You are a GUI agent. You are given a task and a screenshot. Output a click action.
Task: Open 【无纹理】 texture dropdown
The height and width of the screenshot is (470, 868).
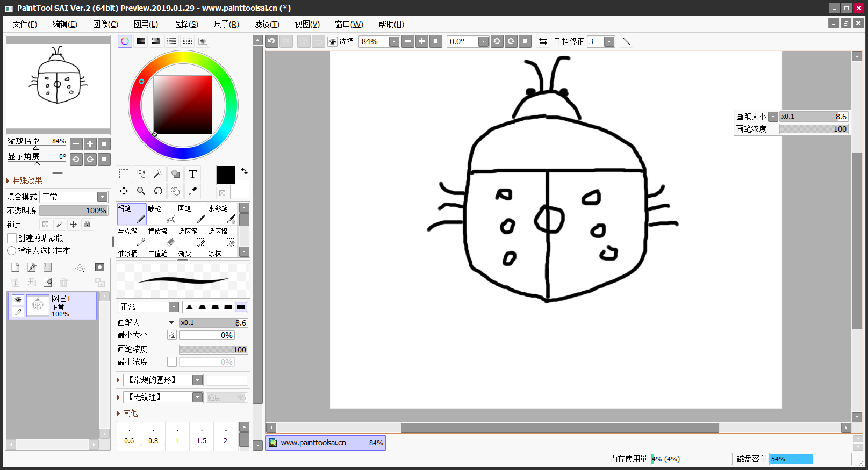point(198,397)
